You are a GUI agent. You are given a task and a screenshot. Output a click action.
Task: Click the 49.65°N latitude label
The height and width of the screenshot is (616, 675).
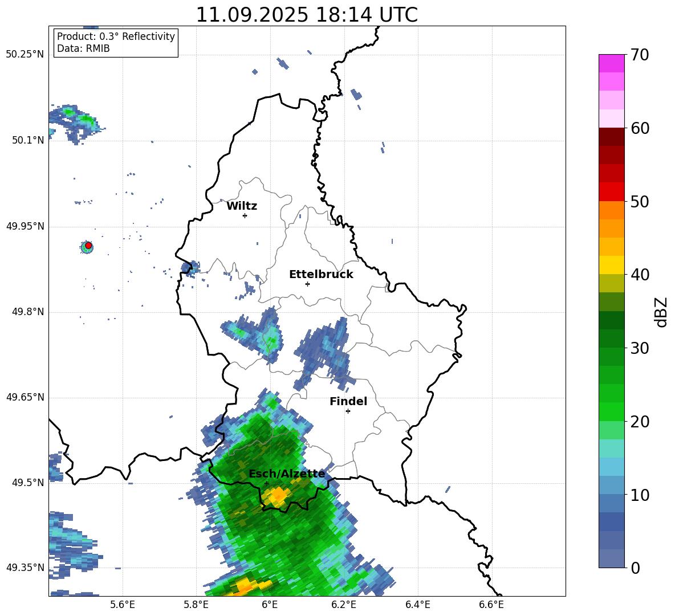(26, 397)
